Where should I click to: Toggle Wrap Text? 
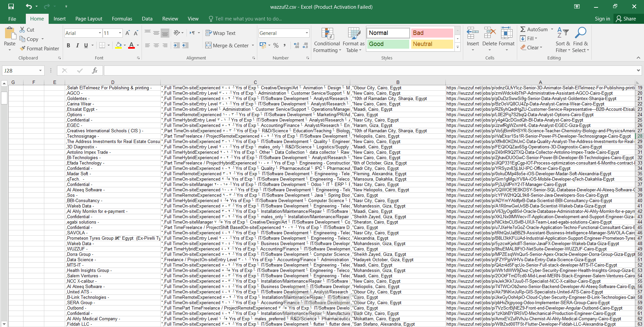point(220,33)
